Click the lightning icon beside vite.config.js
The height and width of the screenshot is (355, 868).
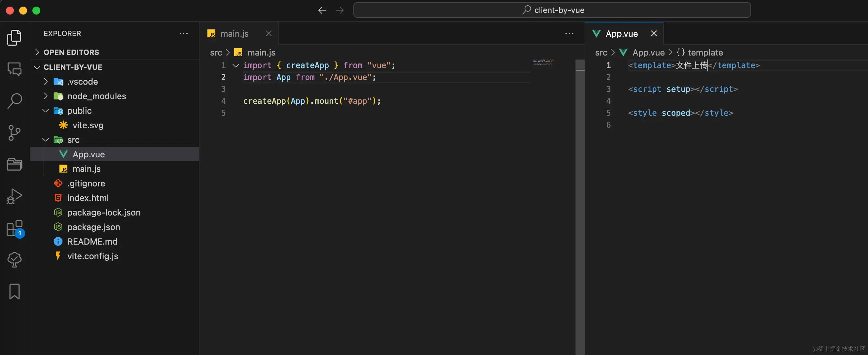58,256
